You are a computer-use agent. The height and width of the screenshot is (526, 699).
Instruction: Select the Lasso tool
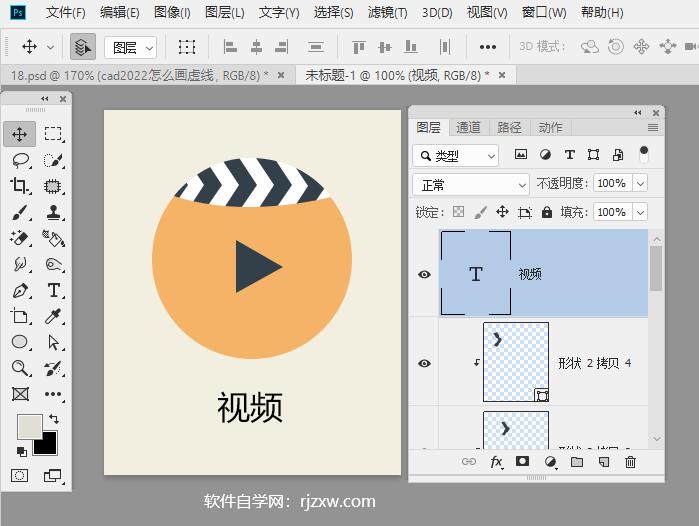pyautogui.click(x=20, y=160)
